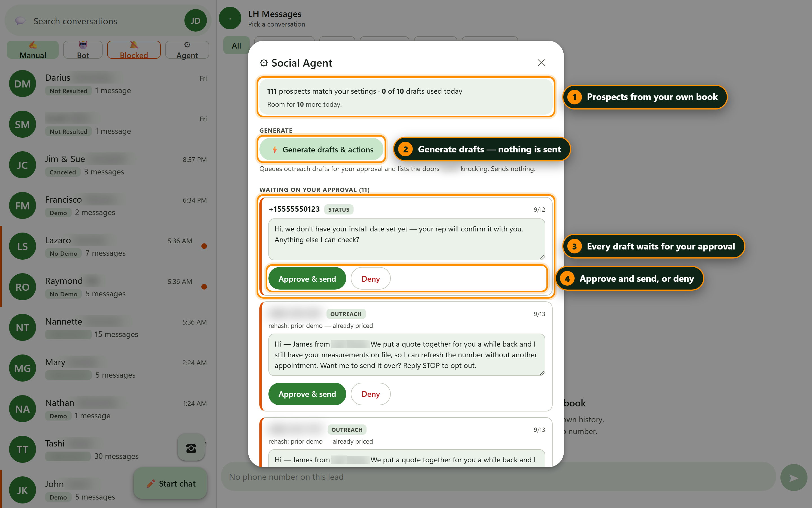Open Lazaro LS avatar
The height and width of the screenshot is (508, 812).
tap(23, 246)
